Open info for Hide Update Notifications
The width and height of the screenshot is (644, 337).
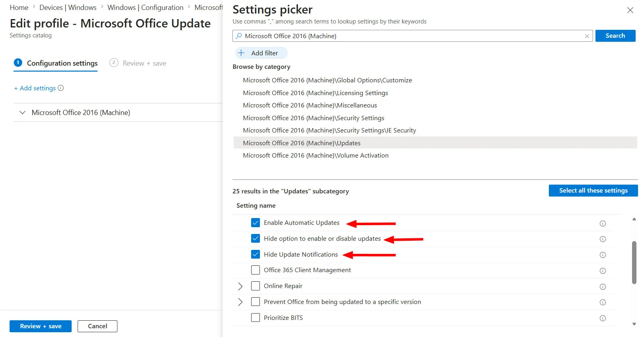603,255
